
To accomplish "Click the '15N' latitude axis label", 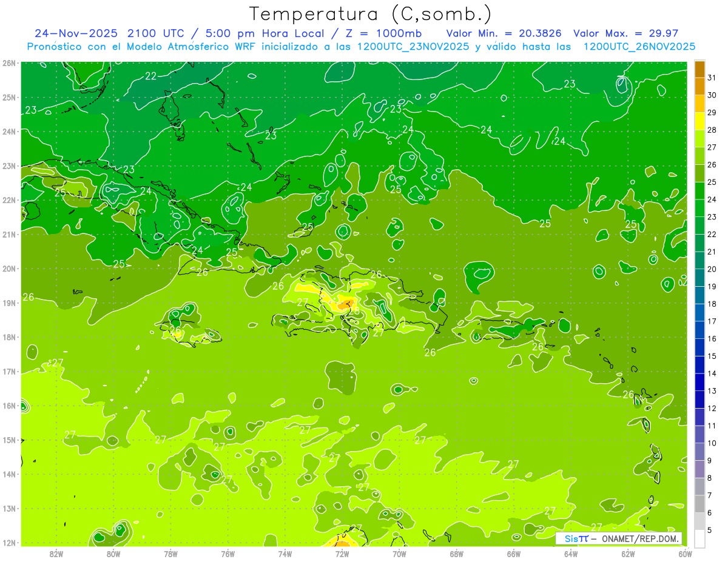I will point(9,440).
